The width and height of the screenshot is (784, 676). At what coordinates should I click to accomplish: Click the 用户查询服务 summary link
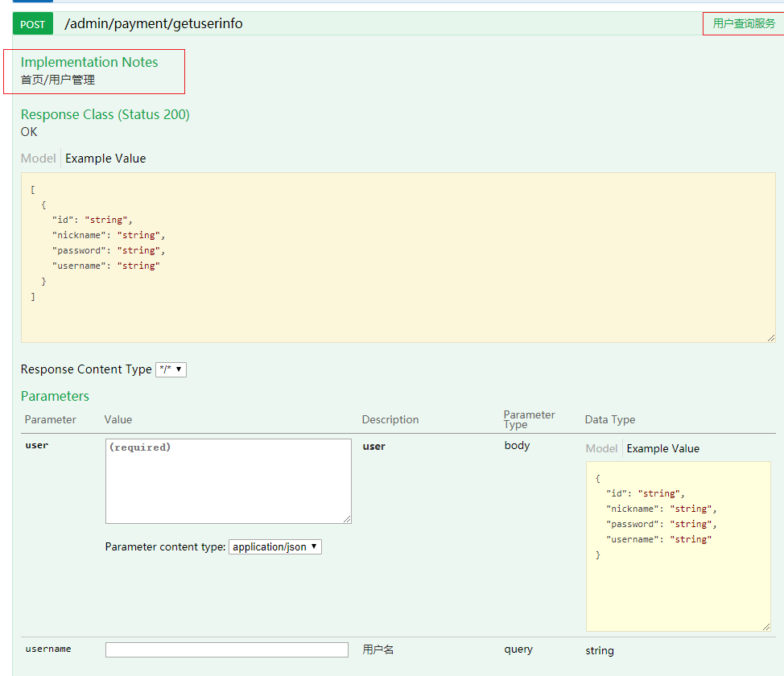744,23
